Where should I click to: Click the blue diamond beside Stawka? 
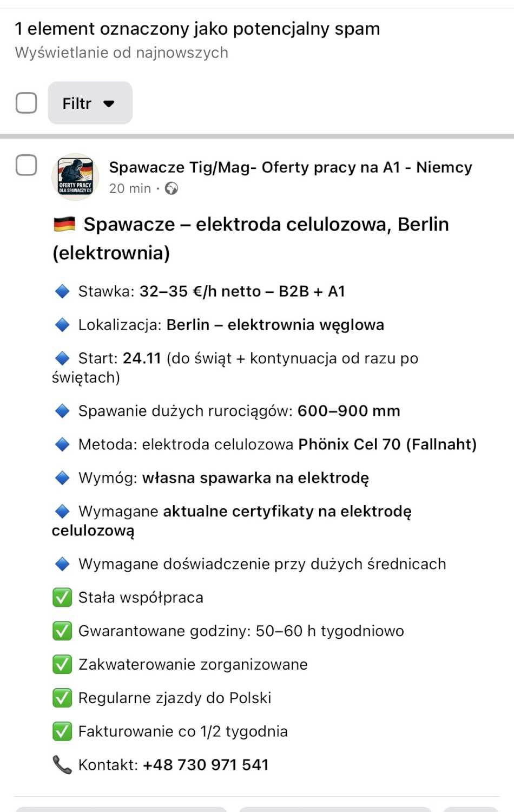62,291
